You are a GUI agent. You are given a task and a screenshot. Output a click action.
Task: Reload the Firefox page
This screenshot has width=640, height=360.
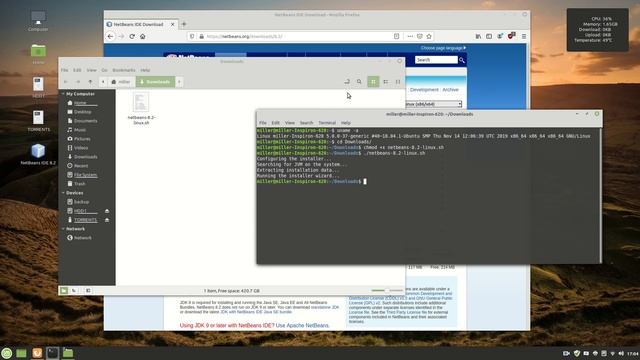tap(132, 36)
